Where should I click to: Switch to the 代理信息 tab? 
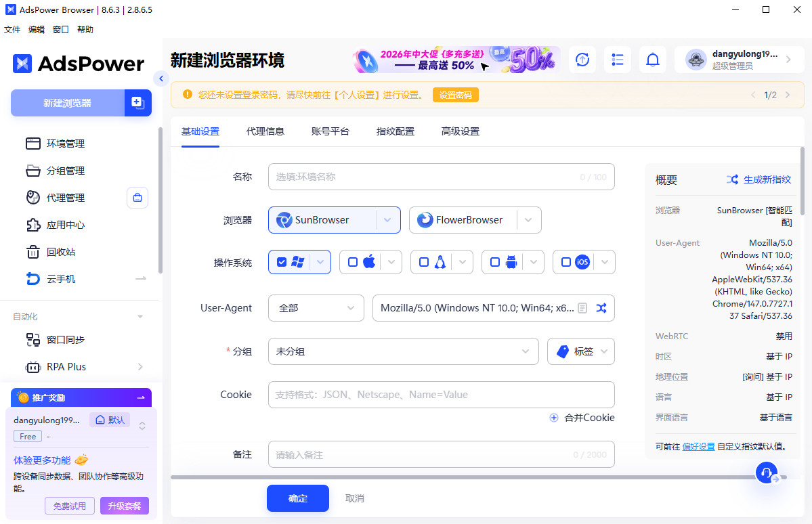[x=265, y=131]
